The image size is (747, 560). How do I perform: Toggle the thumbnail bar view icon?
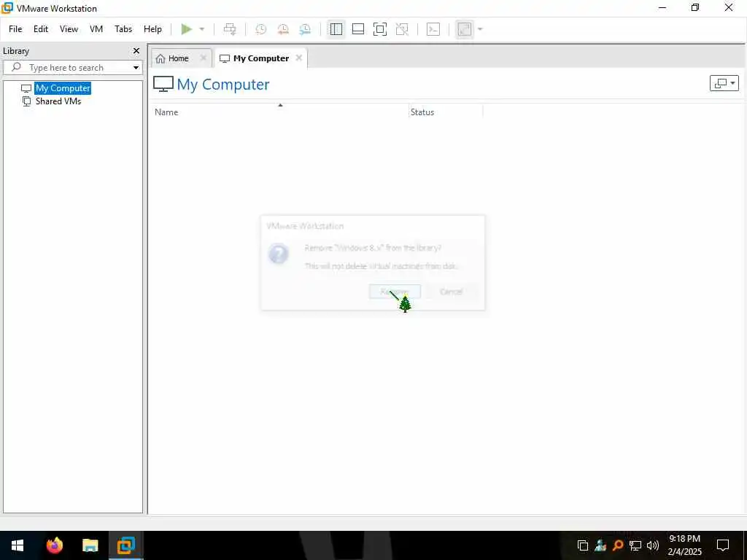pos(357,29)
